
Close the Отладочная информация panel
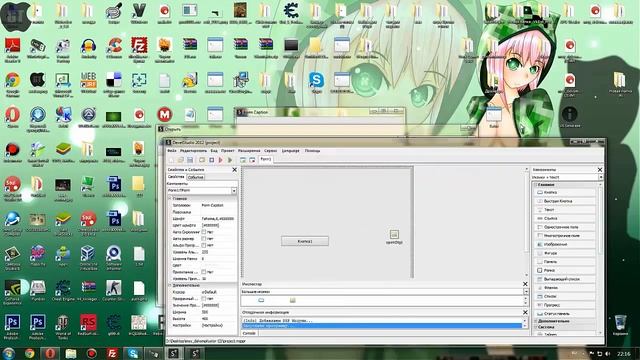(525, 312)
